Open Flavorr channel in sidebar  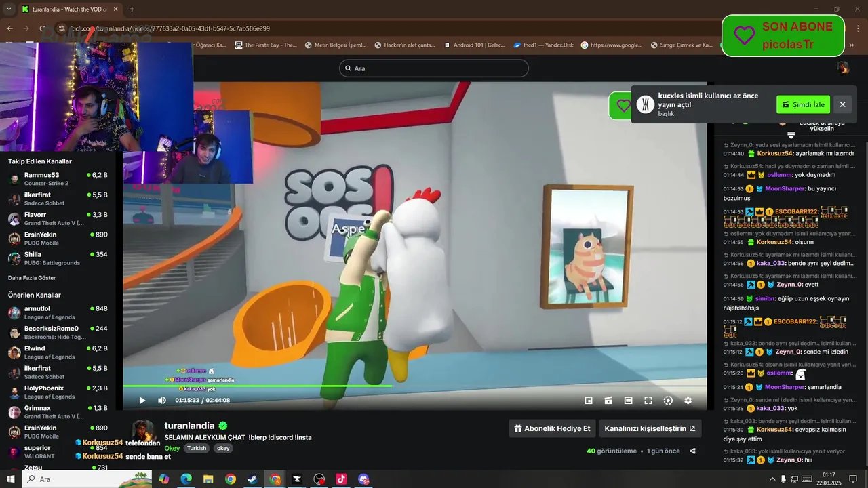click(x=58, y=218)
